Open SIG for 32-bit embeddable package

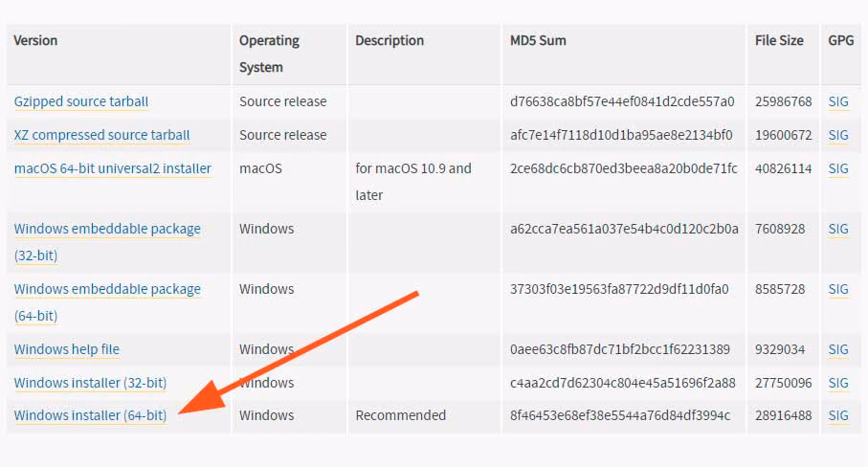[x=838, y=229]
